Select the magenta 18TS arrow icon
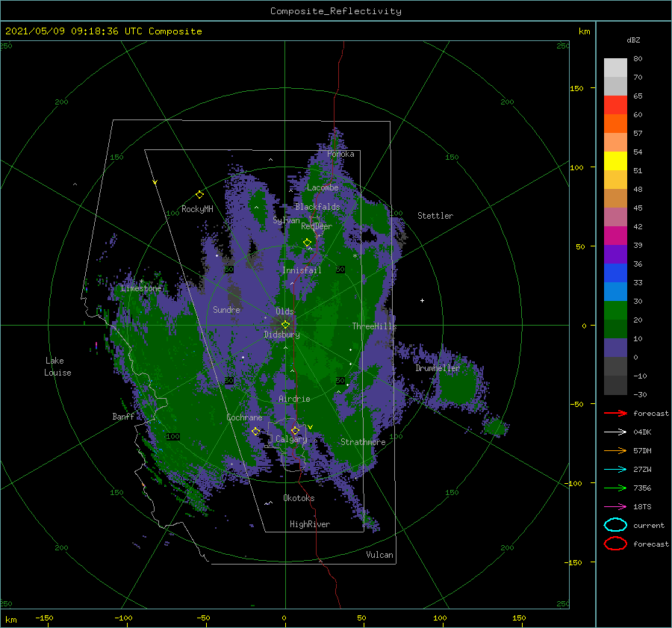This screenshot has height=628, width=672. click(615, 507)
